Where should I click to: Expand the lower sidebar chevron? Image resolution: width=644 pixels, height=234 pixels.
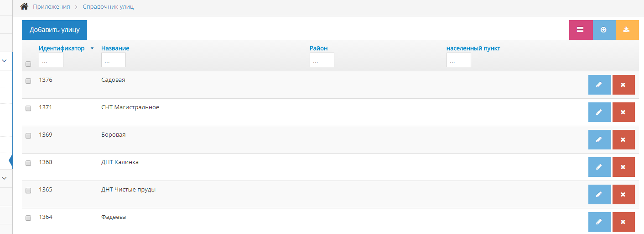[5, 178]
